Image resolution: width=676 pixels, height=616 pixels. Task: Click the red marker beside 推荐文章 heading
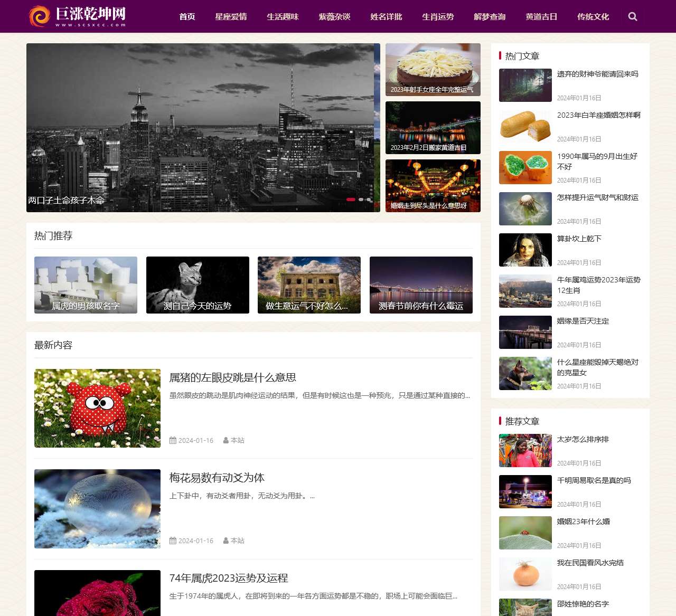500,421
